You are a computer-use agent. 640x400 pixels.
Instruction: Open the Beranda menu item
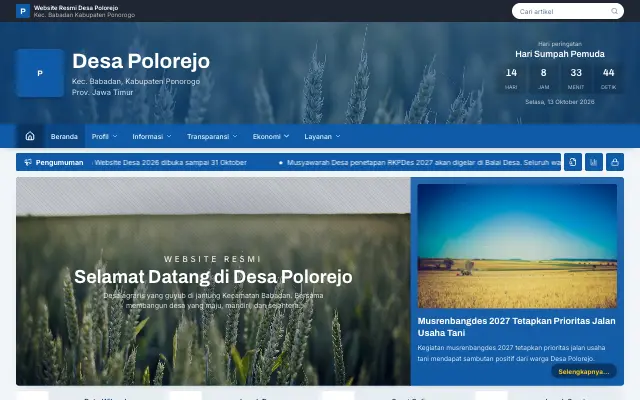(64, 136)
